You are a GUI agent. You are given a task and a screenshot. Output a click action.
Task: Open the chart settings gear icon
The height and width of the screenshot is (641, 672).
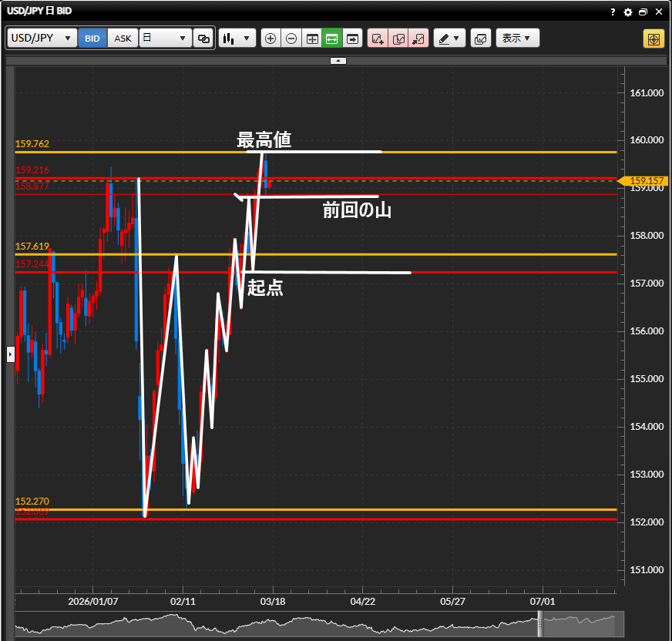627,12
